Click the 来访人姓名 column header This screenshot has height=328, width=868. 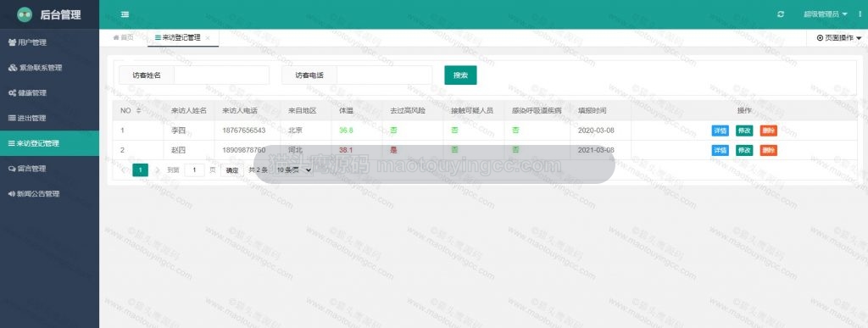coord(189,111)
